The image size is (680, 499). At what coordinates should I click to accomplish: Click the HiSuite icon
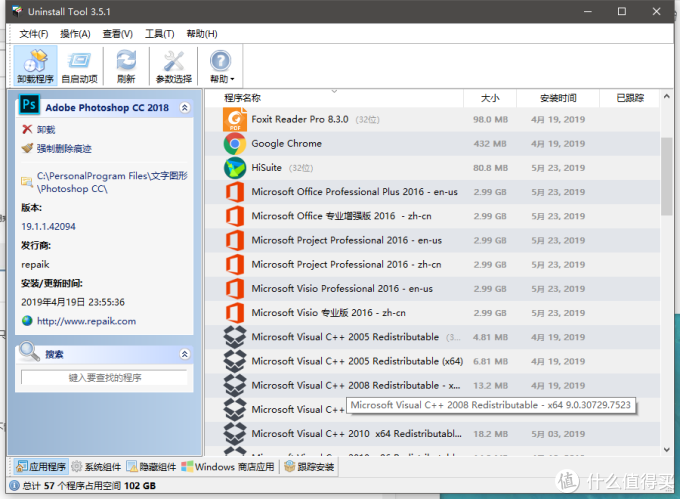[x=235, y=168]
